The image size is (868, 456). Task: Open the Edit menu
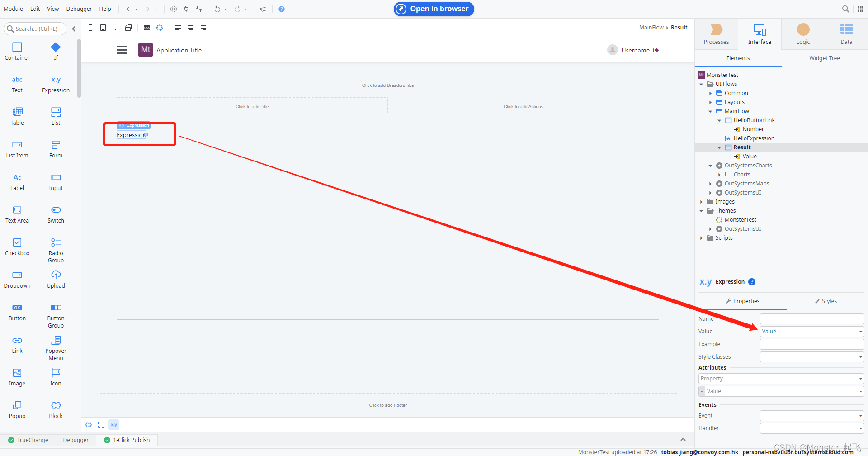(35, 9)
